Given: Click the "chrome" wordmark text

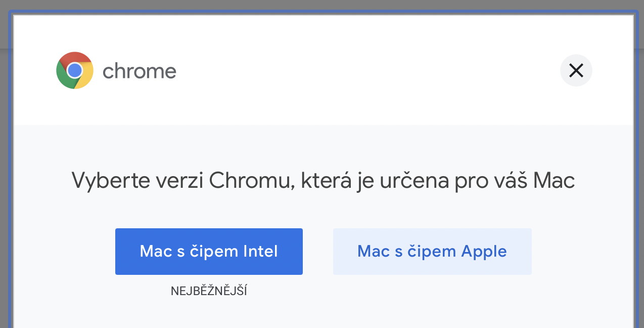Looking at the screenshot, I should [139, 71].
